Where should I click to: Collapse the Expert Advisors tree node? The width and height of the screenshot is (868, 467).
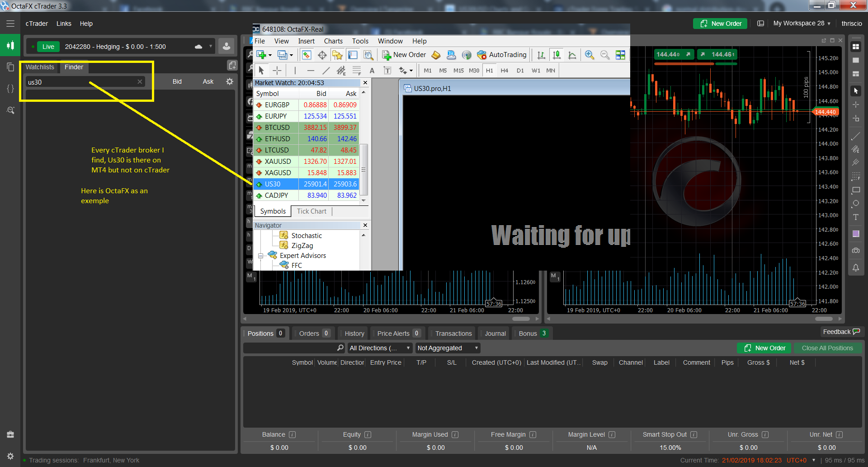260,256
